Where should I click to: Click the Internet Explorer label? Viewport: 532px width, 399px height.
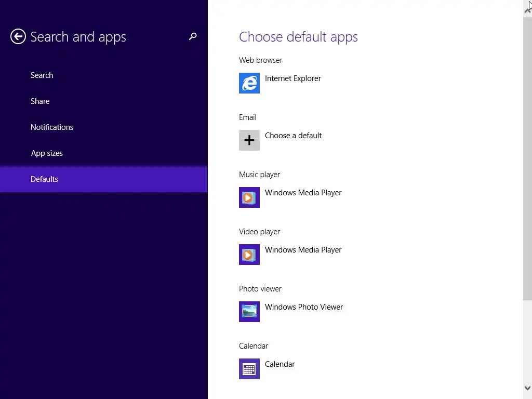tap(293, 78)
